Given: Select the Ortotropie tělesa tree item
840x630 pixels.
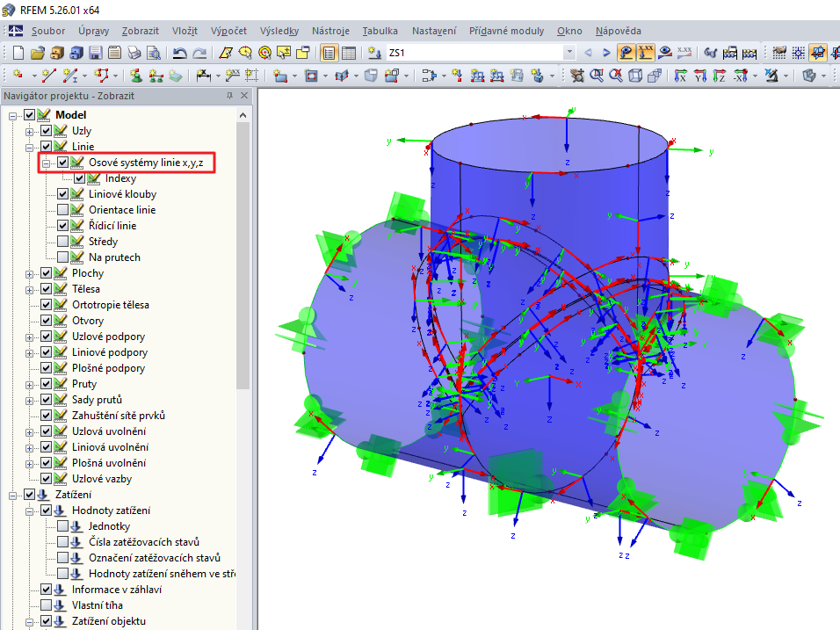Looking at the screenshot, I should tap(111, 305).
